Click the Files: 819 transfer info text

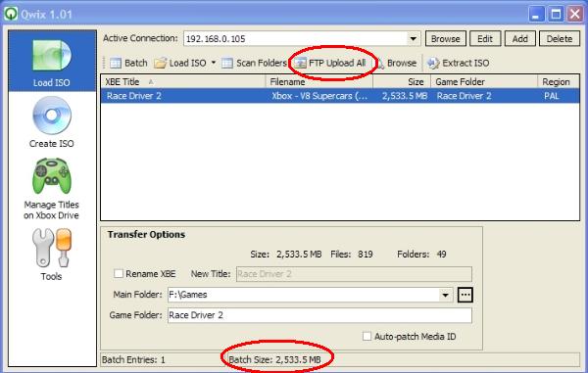(352, 255)
